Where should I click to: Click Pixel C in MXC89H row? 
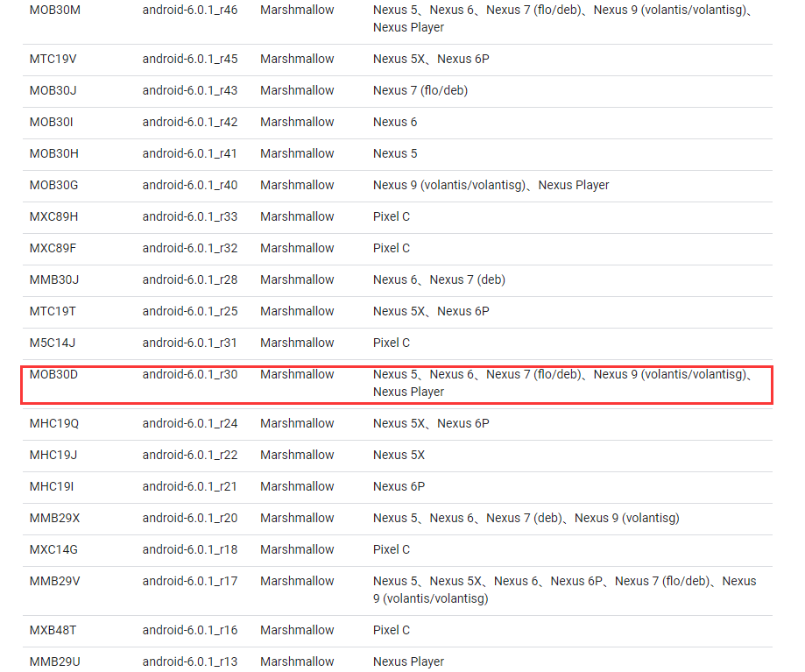click(x=392, y=216)
